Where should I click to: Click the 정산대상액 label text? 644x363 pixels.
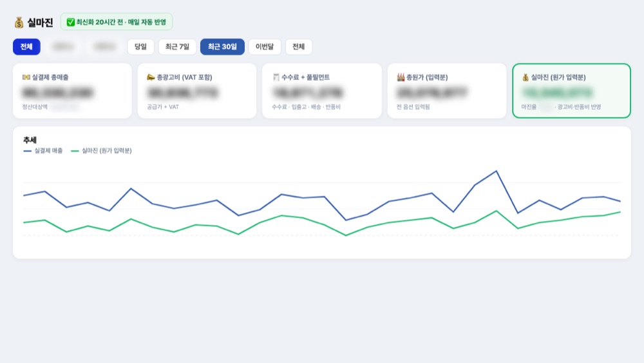[x=35, y=106]
